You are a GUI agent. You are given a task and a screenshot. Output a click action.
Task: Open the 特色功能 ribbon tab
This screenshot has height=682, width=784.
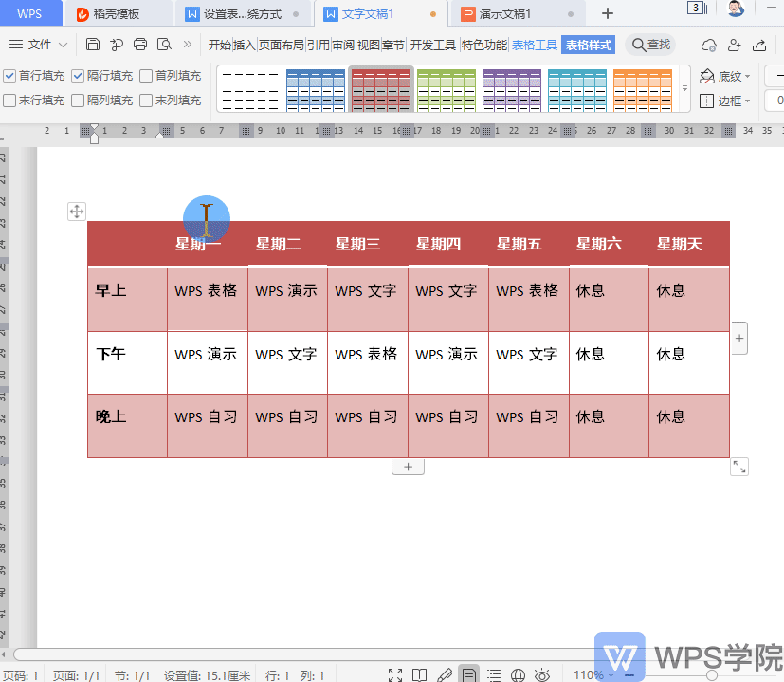pos(484,45)
